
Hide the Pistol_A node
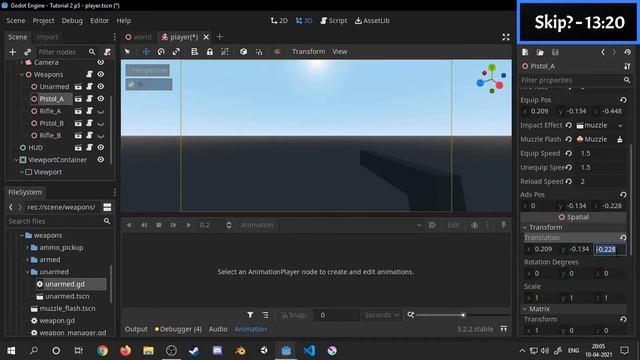coord(100,99)
